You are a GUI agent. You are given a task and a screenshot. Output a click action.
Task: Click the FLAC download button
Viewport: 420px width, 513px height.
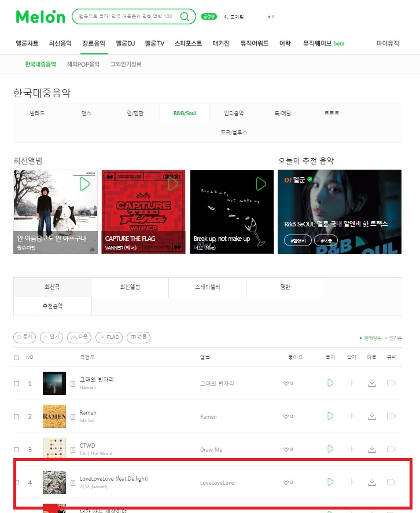pyautogui.click(x=109, y=338)
